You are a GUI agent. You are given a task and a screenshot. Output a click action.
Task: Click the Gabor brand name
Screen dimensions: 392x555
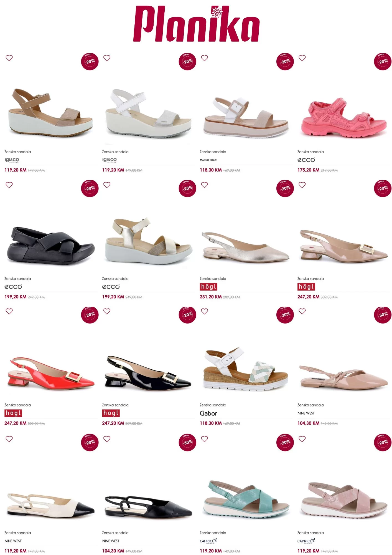[x=208, y=413]
